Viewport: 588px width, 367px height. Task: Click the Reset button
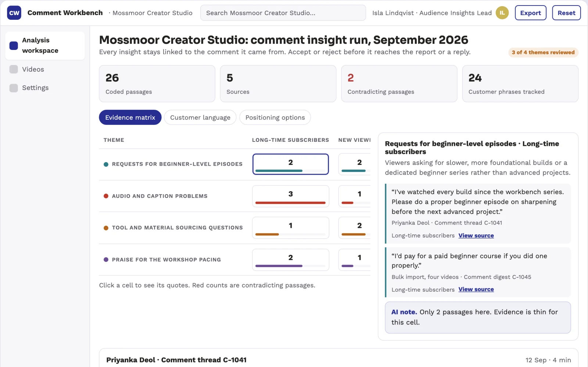pos(566,13)
